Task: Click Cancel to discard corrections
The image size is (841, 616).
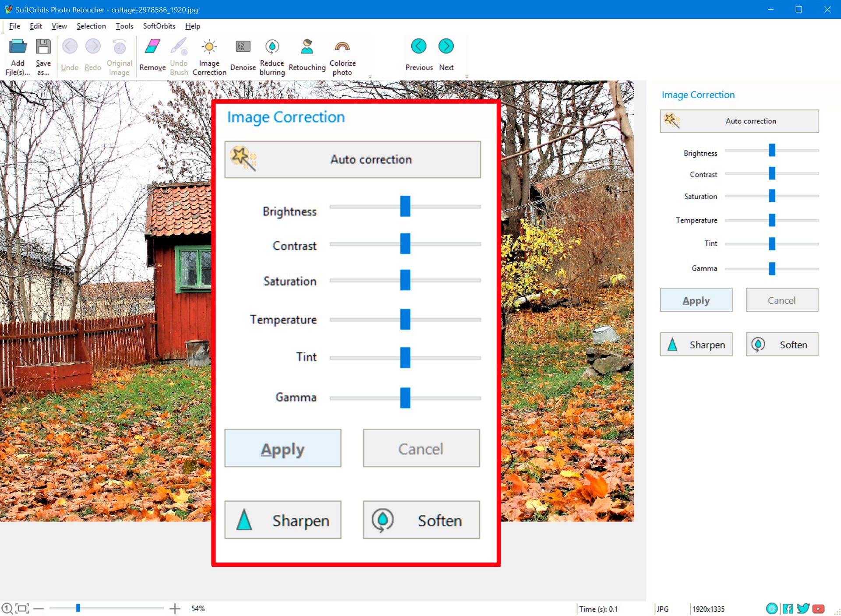Action: point(420,448)
